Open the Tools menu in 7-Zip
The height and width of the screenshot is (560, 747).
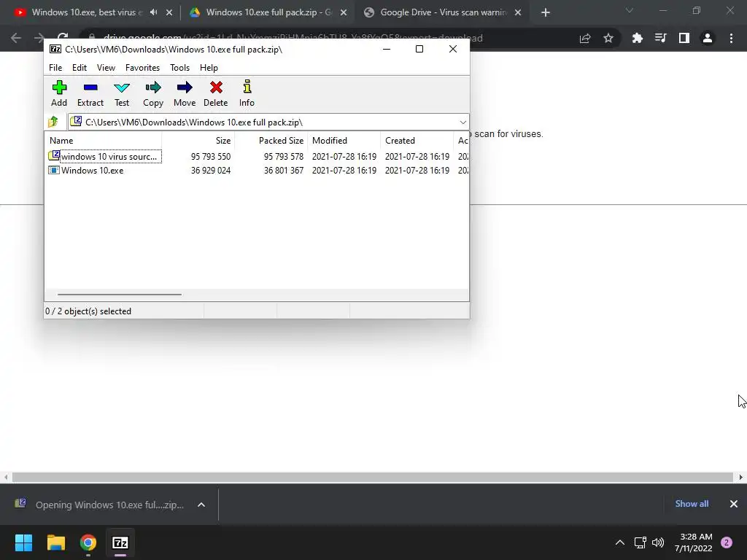pos(179,68)
